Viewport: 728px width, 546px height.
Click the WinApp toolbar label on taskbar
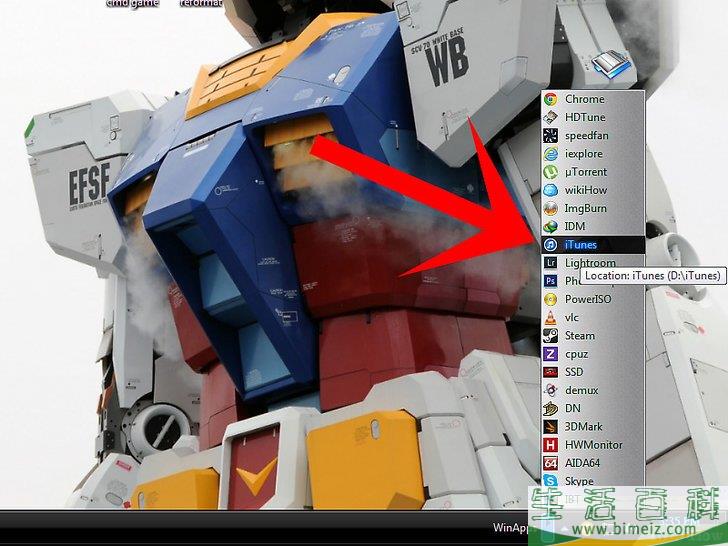(510, 527)
